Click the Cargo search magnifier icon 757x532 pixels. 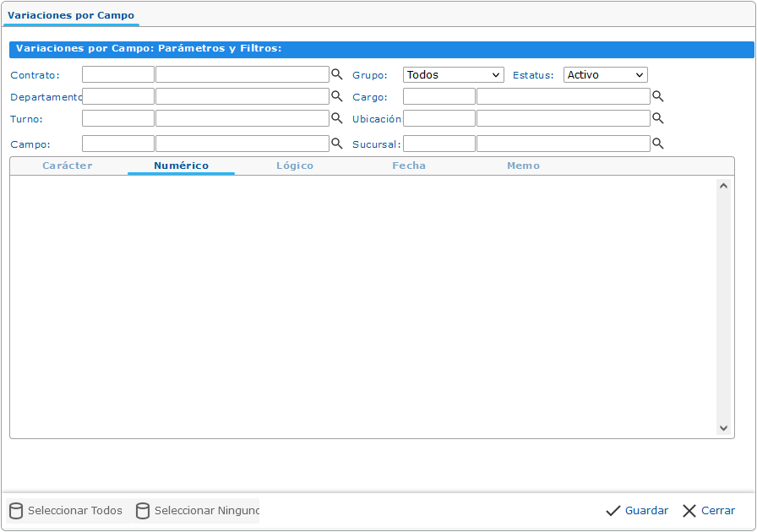[657, 96]
